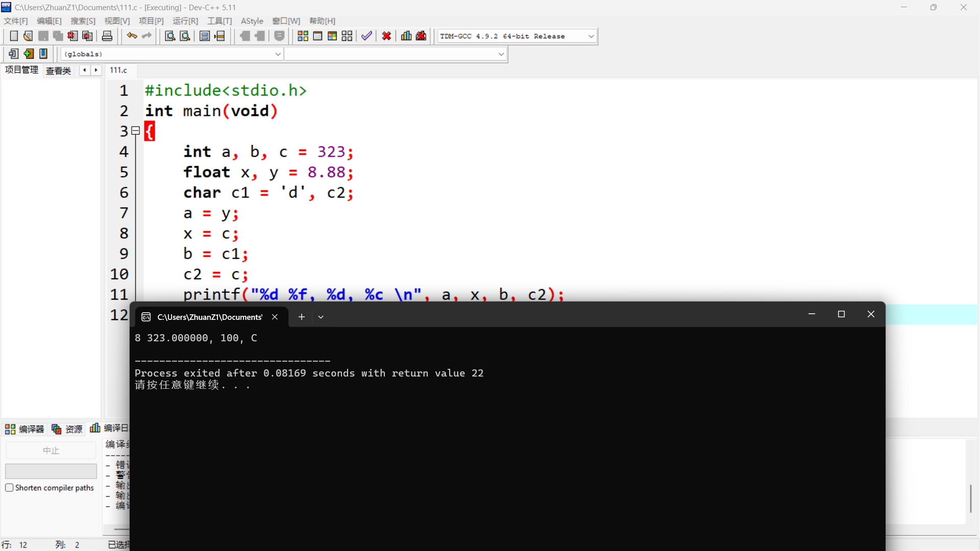Click the Compile four-squares icon
Image resolution: width=980 pixels, height=551 pixels.
(x=303, y=36)
